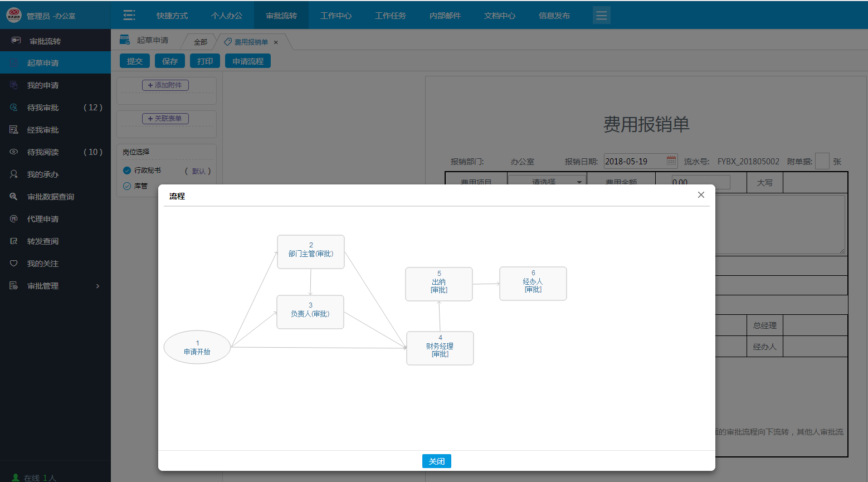868x482 pixels.
Task: Click the 审批流转 sidebar header icon
Action: [x=16, y=41]
